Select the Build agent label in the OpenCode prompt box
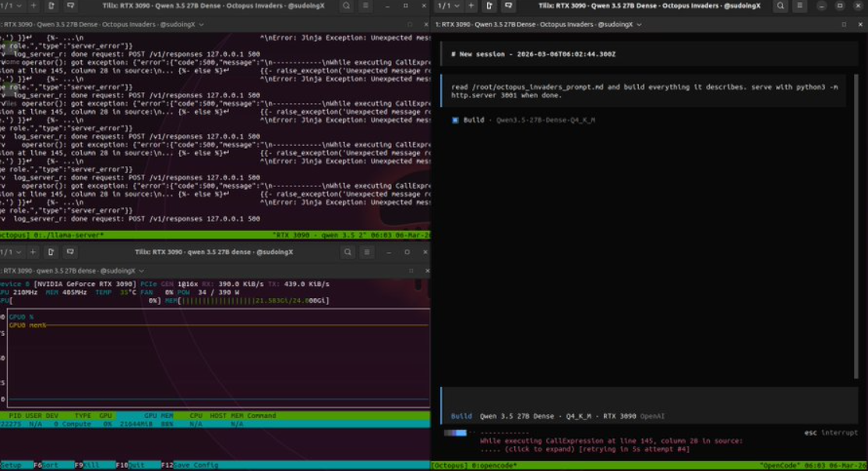The height and width of the screenshot is (471, 868). (x=461, y=416)
